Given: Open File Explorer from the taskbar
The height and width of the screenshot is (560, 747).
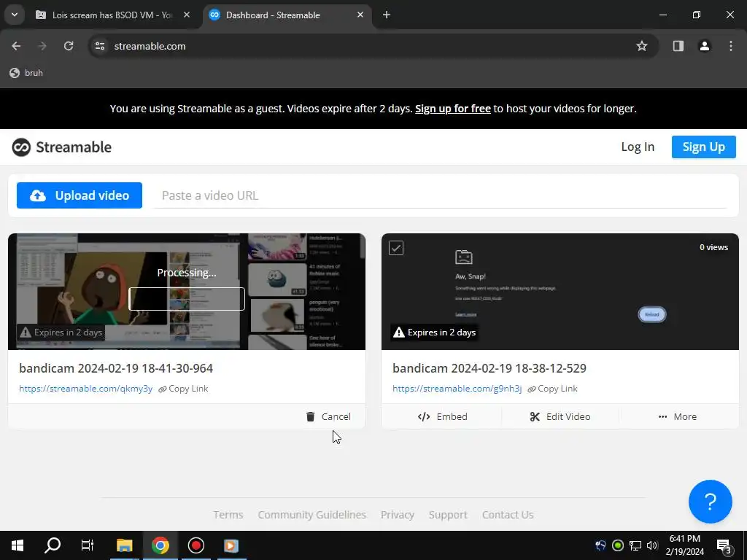Looking at the screenshot, I should (124, 545).
